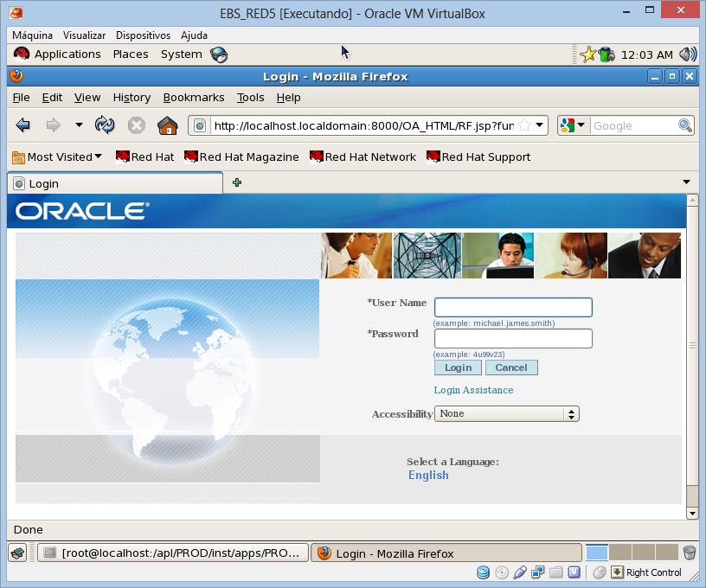
Task: Click VirtualBox network status icon
Action: tap(537, 572)
